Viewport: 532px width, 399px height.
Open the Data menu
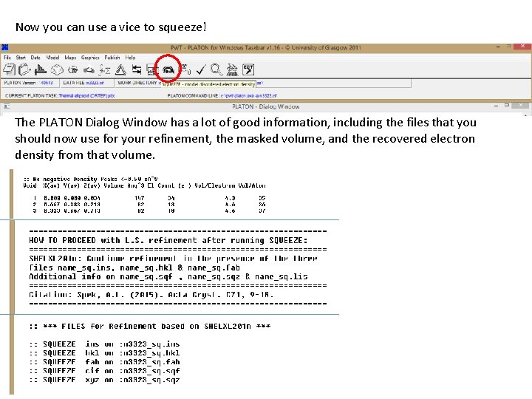[x=35, y=58]
